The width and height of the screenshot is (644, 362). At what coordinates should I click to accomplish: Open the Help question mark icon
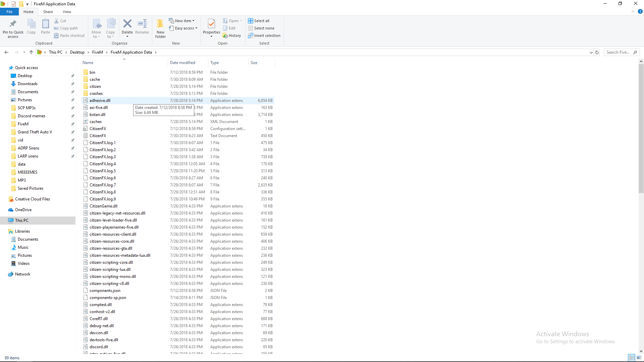pyautogui.click(x=640, y=11)
